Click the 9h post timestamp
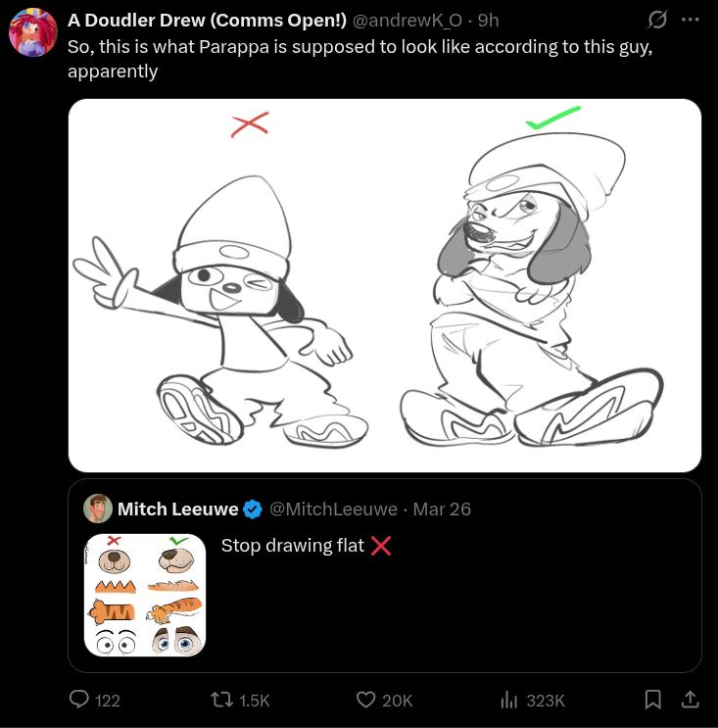Image resolution: width=718 pixels, height=728 pixels. [x=488, y=20]
